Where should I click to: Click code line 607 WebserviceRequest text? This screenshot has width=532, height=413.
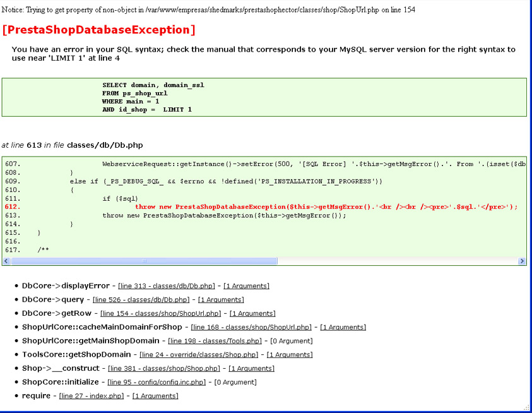coord(314,164)
